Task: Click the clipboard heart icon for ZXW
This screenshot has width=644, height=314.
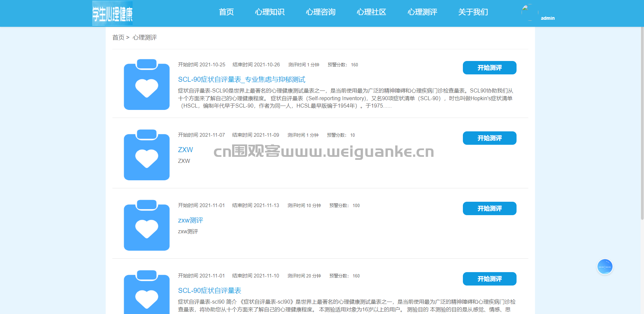Action: coord(147,155)
